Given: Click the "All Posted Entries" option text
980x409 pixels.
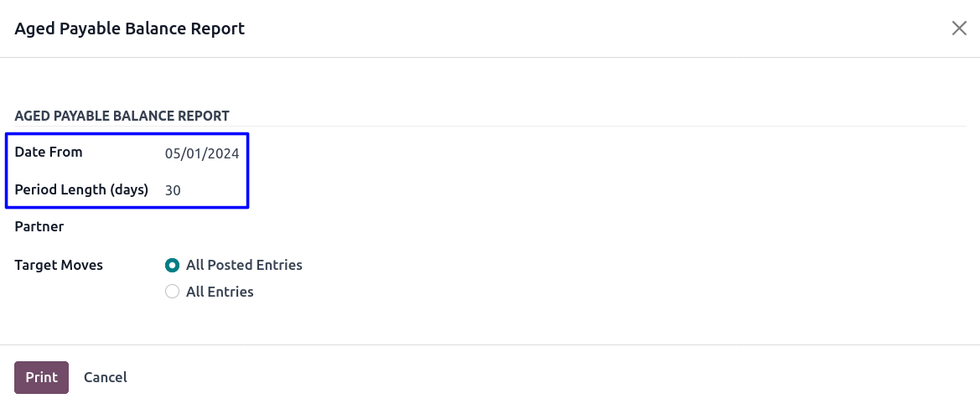Looking at the screenshot, I should [244, 265].
